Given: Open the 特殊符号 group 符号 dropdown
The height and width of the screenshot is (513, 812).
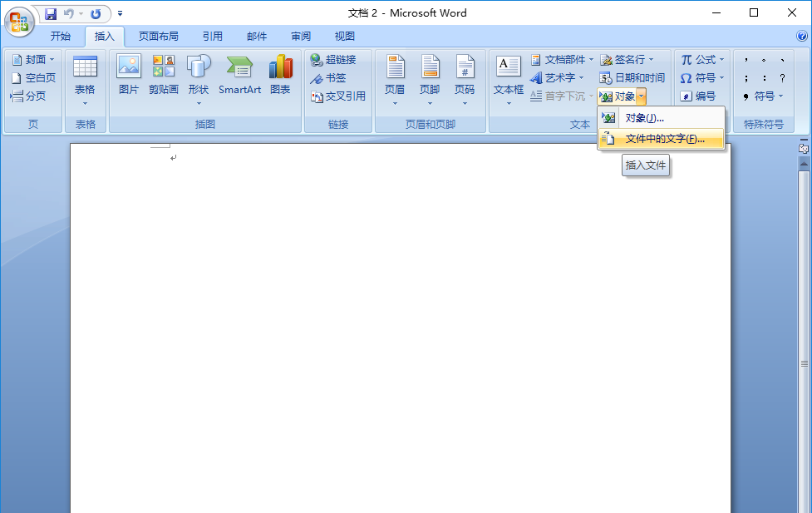Looking at the screenshot, I should click(763, 96).
